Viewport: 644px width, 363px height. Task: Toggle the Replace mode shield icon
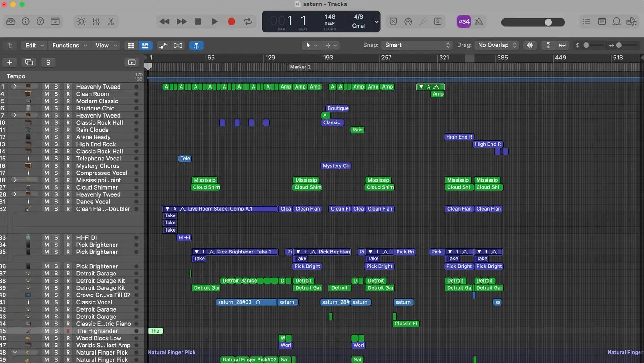[393, 21]
